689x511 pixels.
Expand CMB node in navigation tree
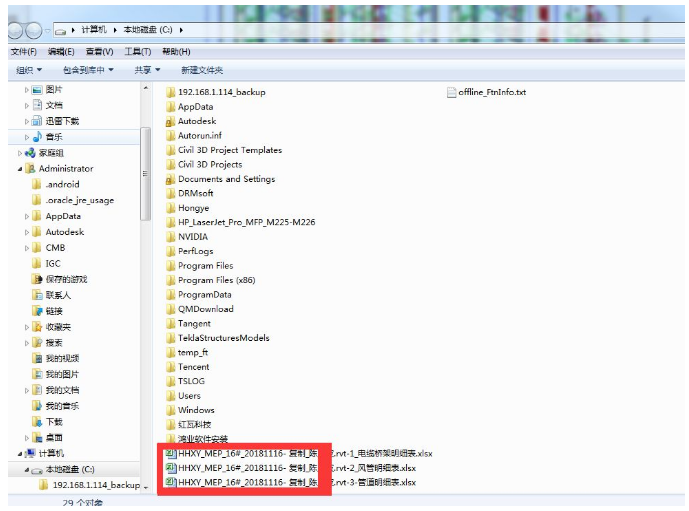pyautogui.click(x=27, y=248)
